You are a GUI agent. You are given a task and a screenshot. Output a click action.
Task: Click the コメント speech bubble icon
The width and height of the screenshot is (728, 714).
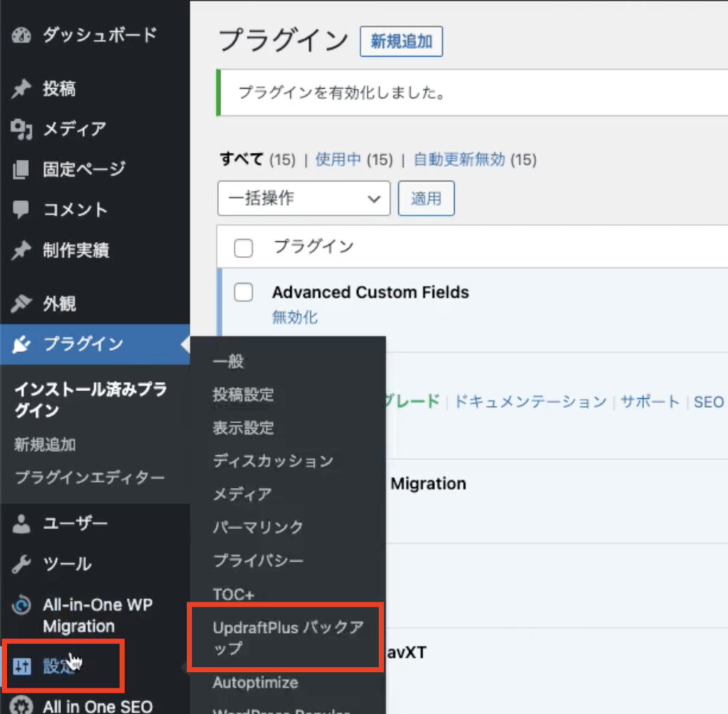(x=22, y=210)
